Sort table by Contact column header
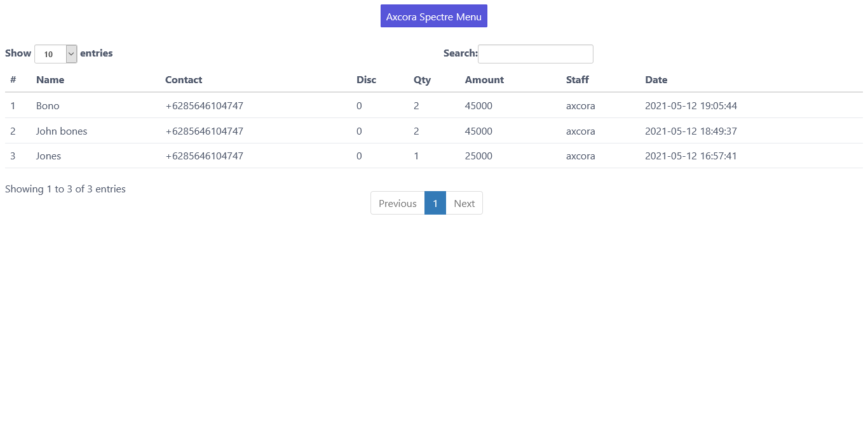The height and width of the screenshot is (440, 868). click(x=184, y=80)
